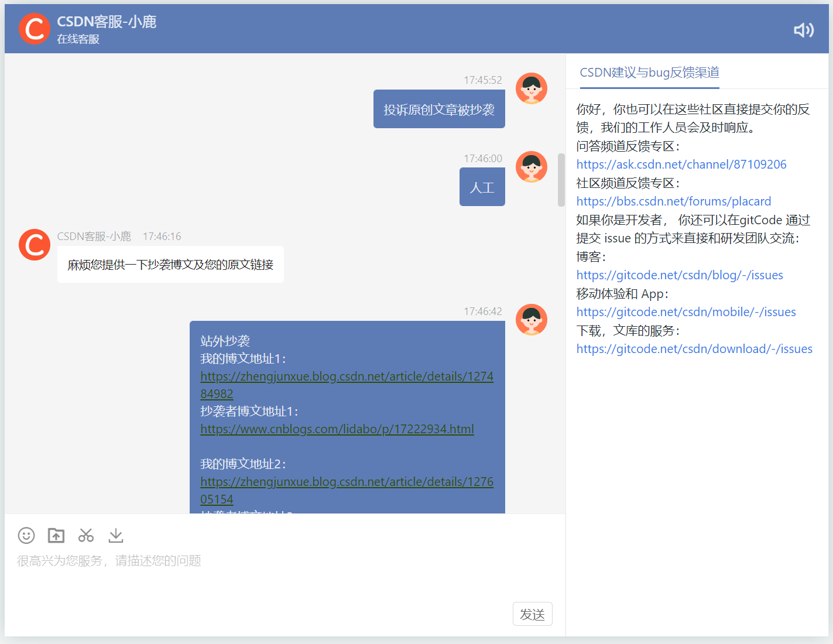Viewport: 833px width, 644px height.
Task: Click the chat scrollbar thumb
Action: coord(561,180)
